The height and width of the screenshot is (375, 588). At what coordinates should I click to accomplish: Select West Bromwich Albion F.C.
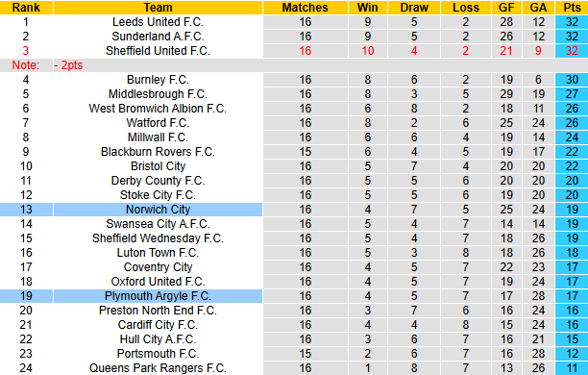158,109
